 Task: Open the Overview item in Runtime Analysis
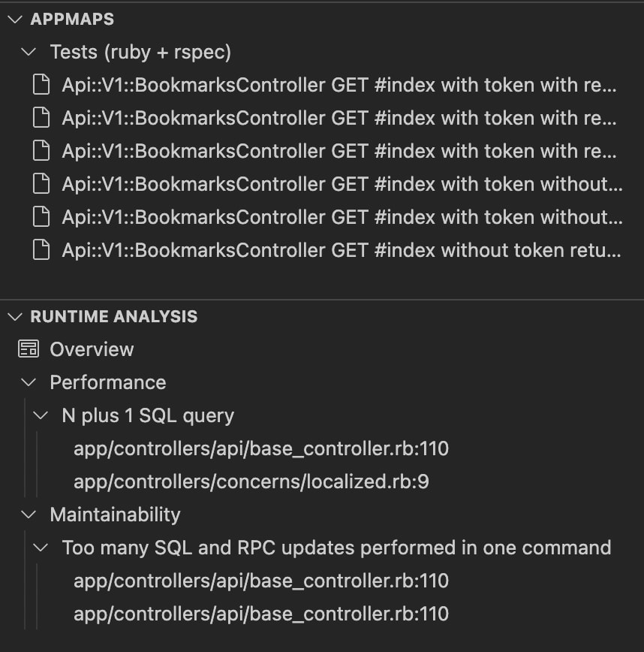click(92, 349)
